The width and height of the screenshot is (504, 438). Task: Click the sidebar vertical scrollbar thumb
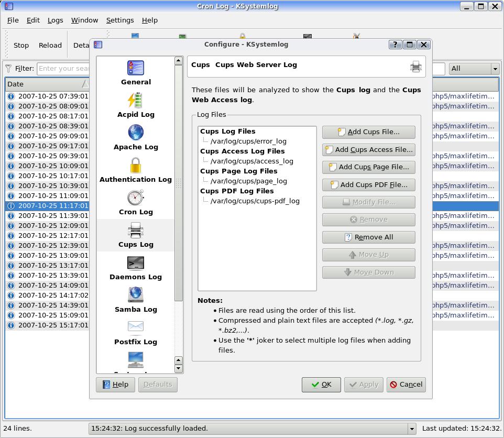[179, 183]
